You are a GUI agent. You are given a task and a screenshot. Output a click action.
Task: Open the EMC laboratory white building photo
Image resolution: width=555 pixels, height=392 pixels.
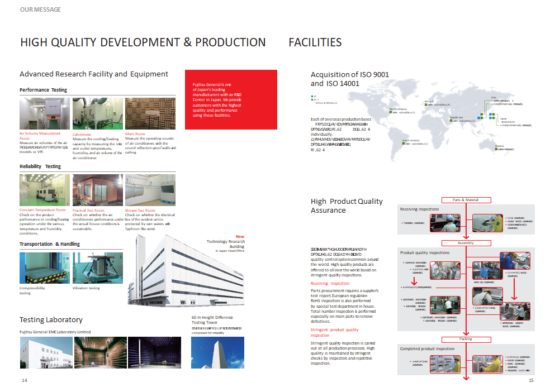pyautogui.click(x=46, y=352)
